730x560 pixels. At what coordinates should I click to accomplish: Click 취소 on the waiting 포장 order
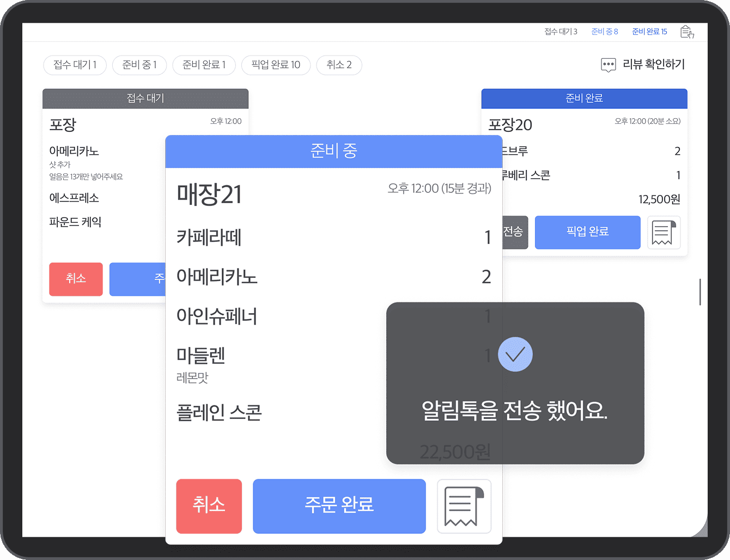coord(76,279)
